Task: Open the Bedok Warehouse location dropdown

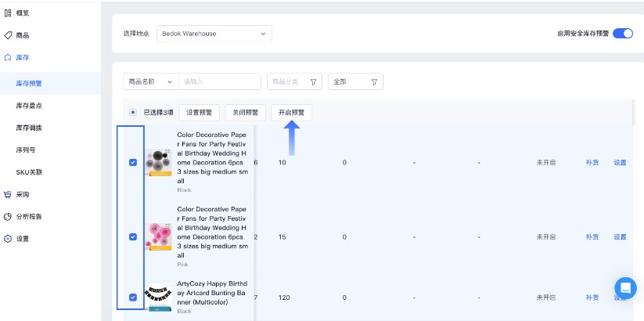Action: (x=214, y=34)
